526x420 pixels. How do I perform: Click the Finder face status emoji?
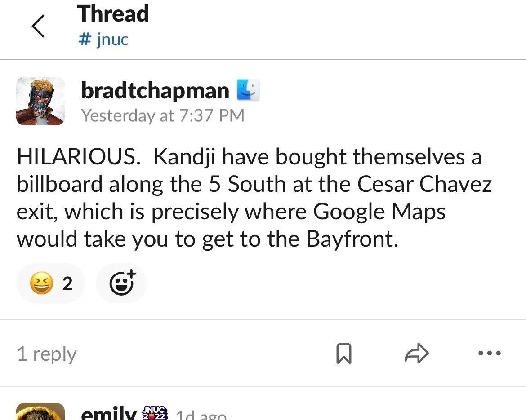click(x=248, y=90)
